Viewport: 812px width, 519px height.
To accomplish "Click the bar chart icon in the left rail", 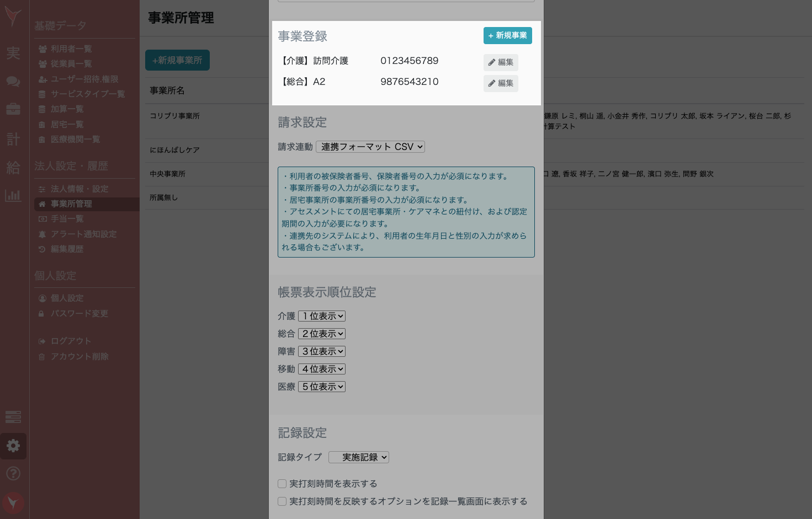I will (x=13, y=195).
